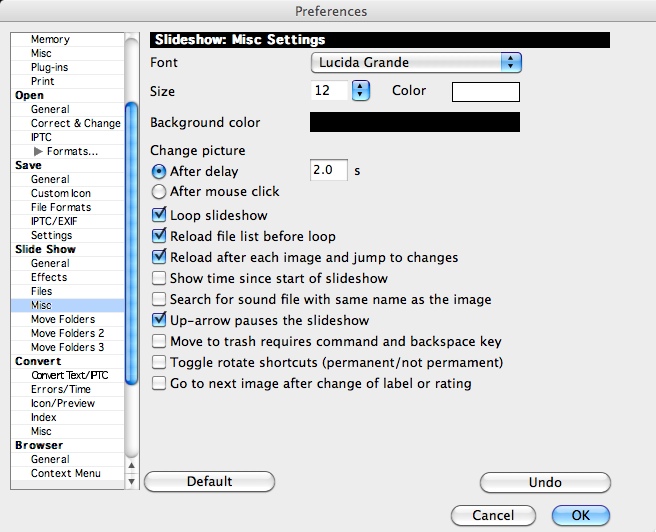The width and height of the screenshot is (656, 532).
Task: Open Move Folders 3 preferences
Action: (68, 348)
